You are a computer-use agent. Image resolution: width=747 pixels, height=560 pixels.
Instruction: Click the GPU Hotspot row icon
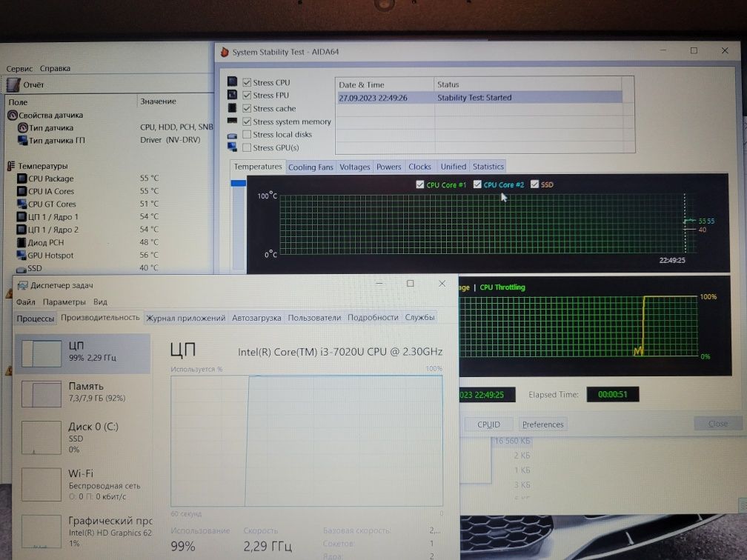pyautogui.click(x=21, y=256)
